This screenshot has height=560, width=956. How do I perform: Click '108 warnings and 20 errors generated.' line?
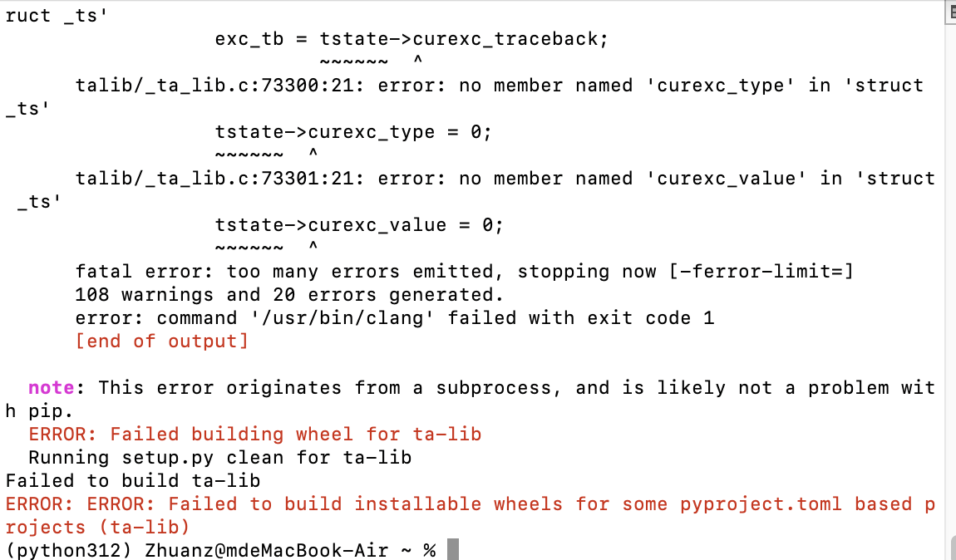click(x=289, y=294)
